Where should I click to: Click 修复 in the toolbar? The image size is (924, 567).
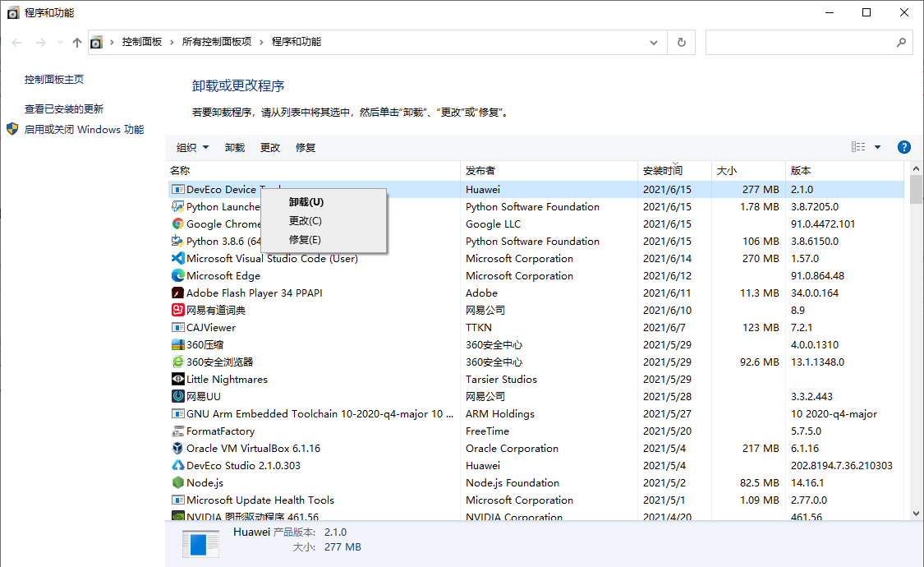click(x=306, y=147)
